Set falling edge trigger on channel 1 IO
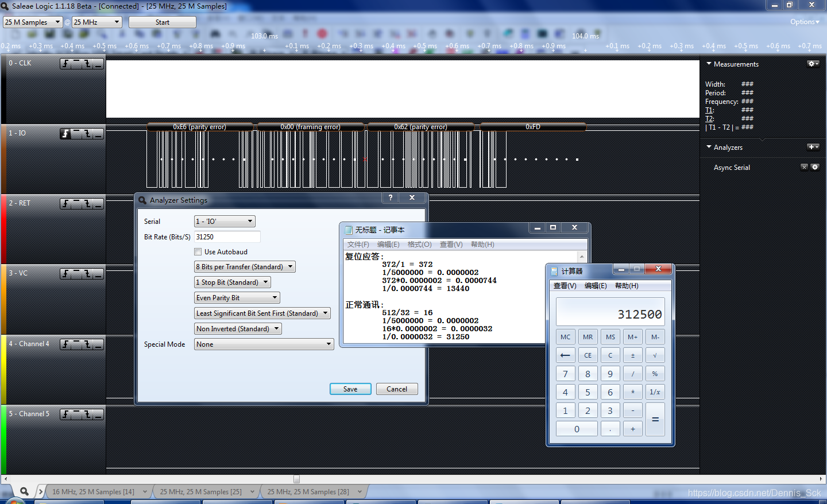 click(x=87, y=134)
